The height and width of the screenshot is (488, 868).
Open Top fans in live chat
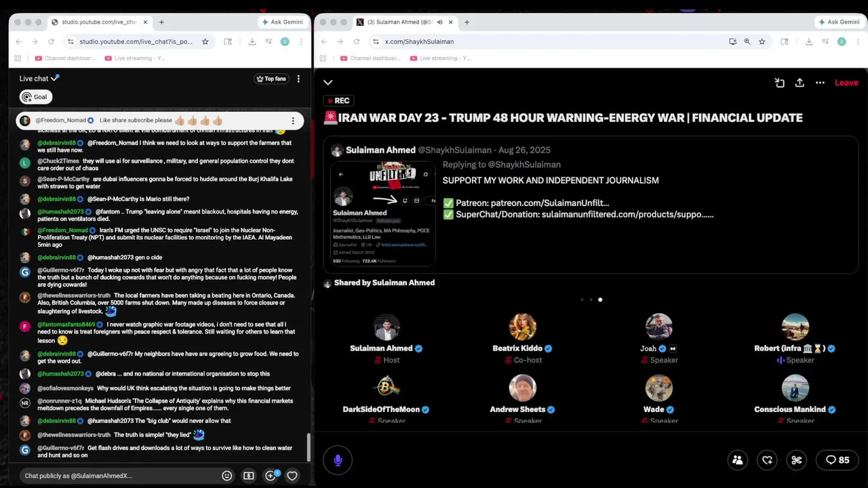(x=271, y=79)
